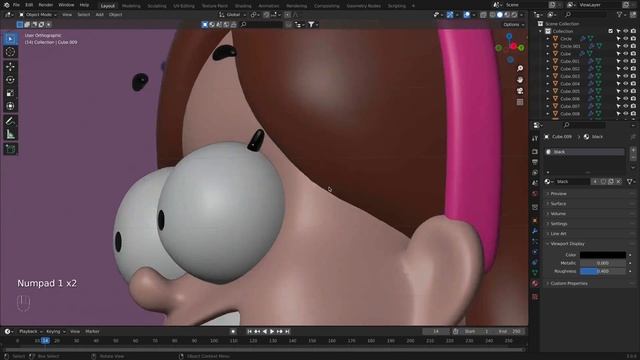
Task: Toggle Collection exclude checkbox
Action: pos(611,31)
